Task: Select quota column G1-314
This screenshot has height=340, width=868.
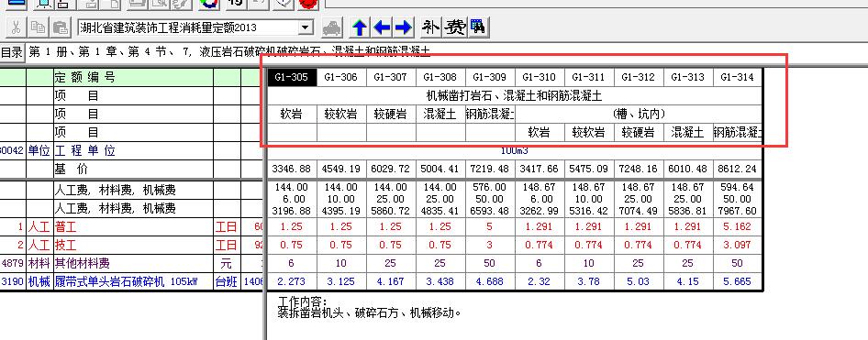Action: point(738,77)
